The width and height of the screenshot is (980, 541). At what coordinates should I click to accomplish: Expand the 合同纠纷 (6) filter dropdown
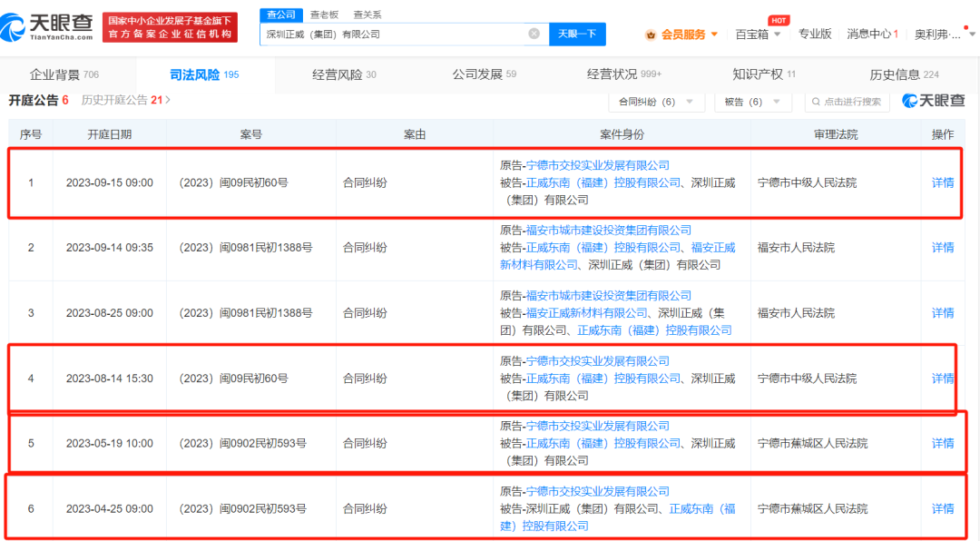point(656,102)
